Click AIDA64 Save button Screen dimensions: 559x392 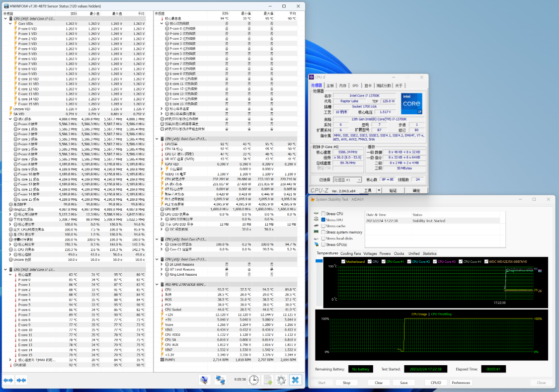[x=404, y=383]
